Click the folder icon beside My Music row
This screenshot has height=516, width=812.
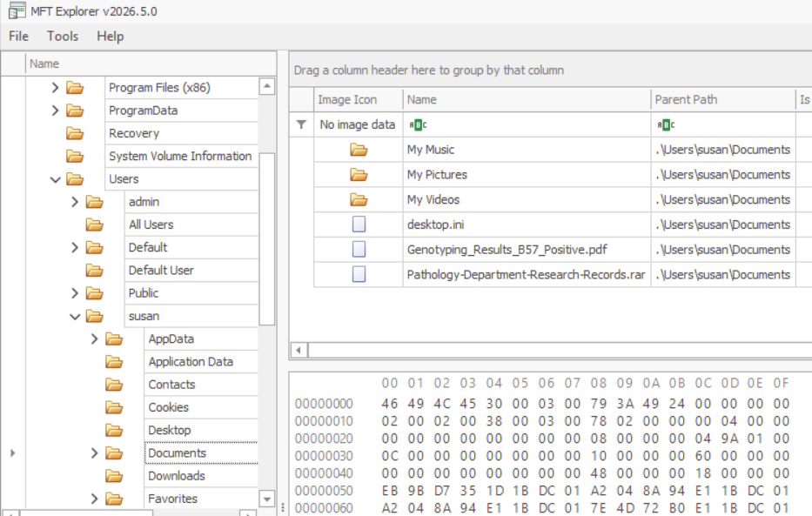[359, 150]
